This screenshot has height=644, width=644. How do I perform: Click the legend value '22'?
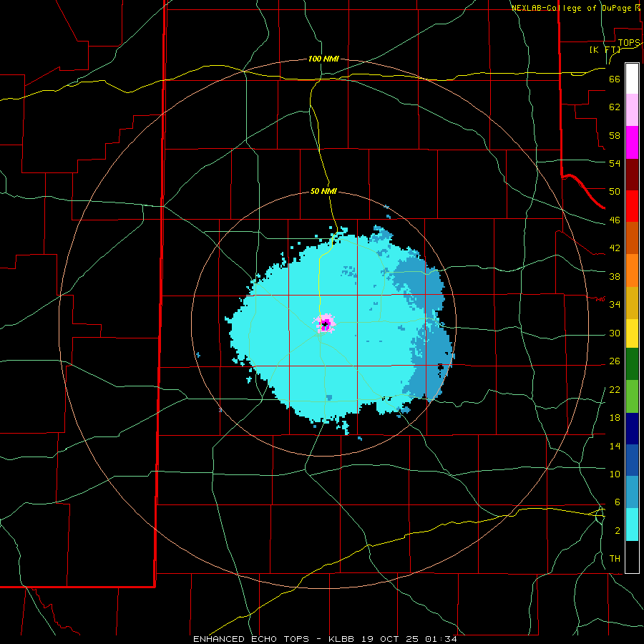615,389
